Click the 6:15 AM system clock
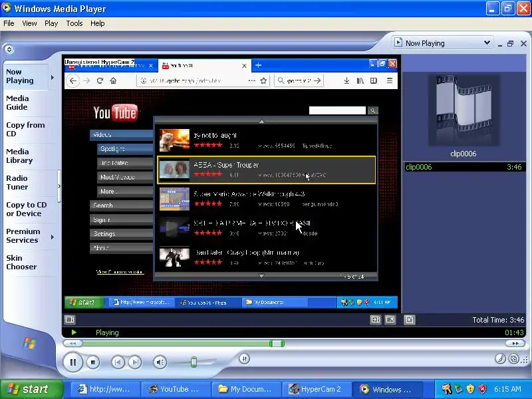The width and height of the screenshot is (532, 399). click(507, 389)
